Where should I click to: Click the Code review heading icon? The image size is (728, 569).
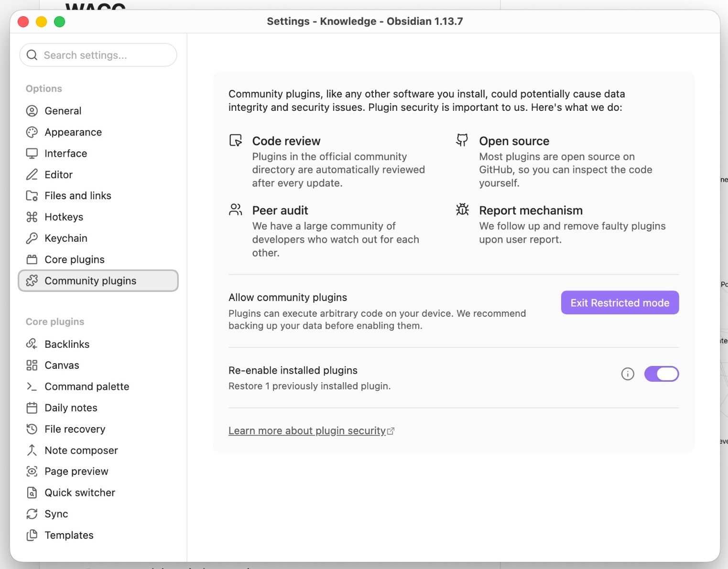pos(236,140)
